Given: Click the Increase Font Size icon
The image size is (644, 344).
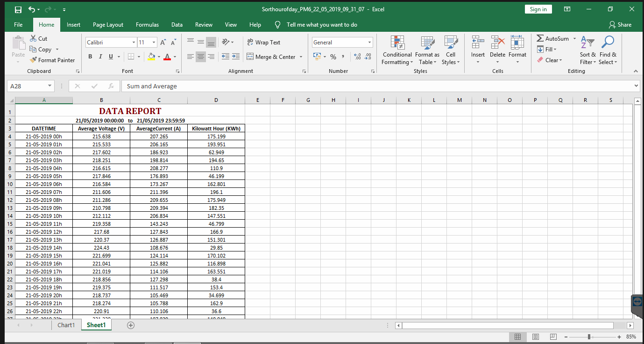Looking at the screenshot, I should point(163,43).
